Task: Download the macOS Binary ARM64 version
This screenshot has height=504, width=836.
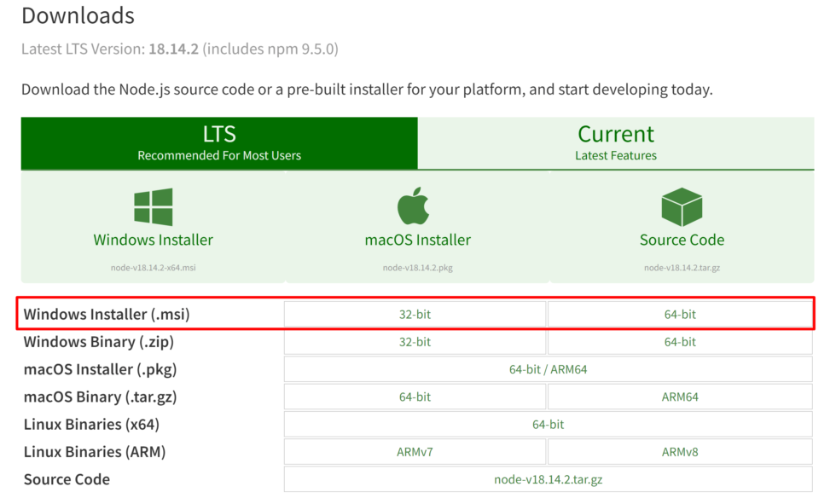Action: click(680, 397)
